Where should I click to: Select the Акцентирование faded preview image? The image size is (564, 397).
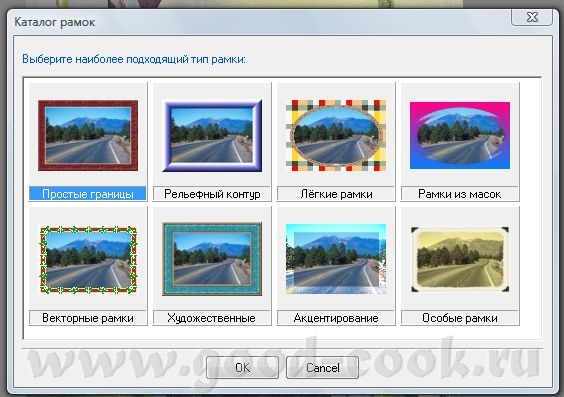336,259
